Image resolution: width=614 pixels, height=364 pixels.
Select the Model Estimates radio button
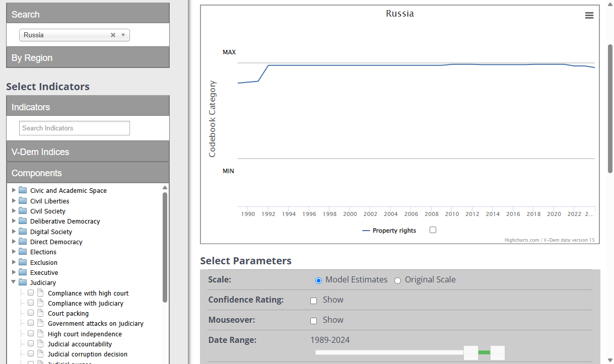318,280
